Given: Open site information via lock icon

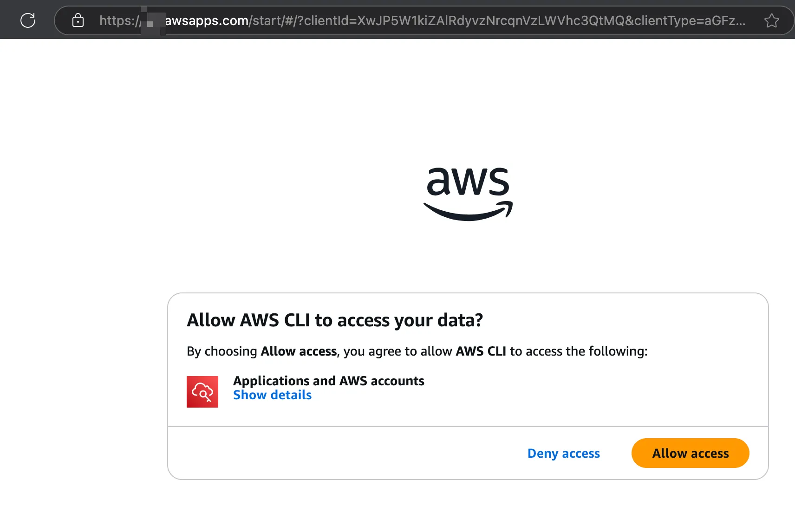Looking at the screenshot, I should point(78,20).
